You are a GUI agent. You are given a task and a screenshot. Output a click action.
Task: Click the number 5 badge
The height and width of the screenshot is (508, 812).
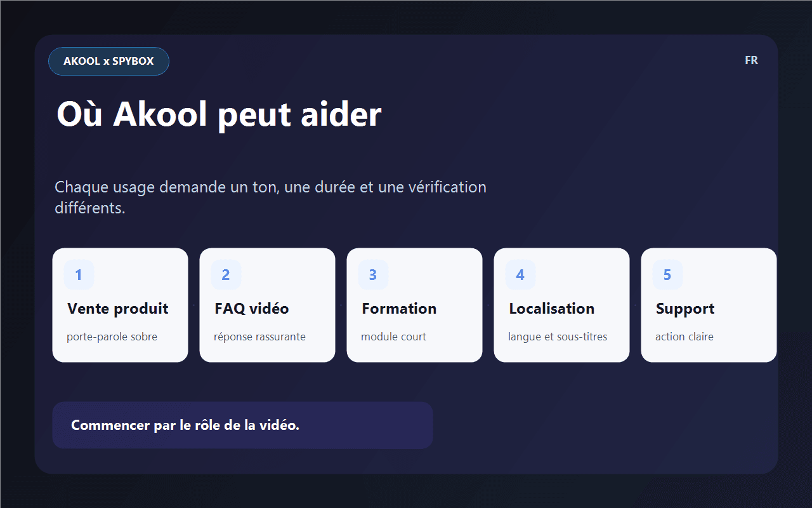(667, 275)
